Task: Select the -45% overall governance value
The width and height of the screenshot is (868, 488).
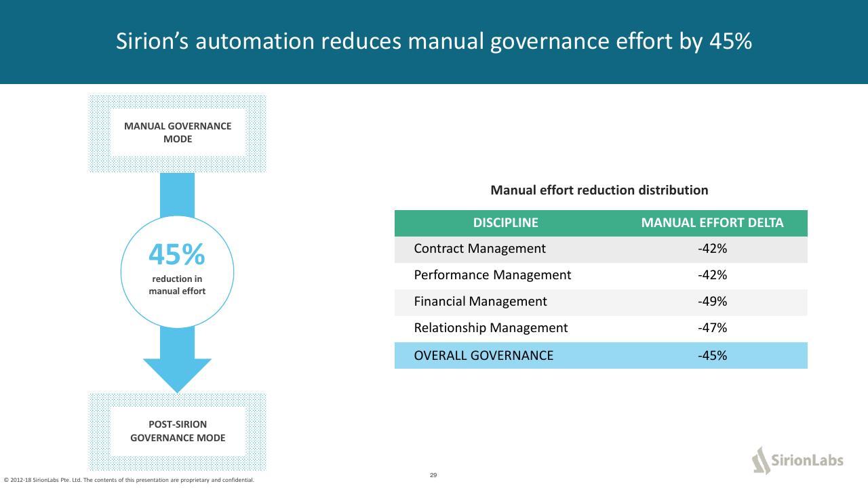Action: 713,356
